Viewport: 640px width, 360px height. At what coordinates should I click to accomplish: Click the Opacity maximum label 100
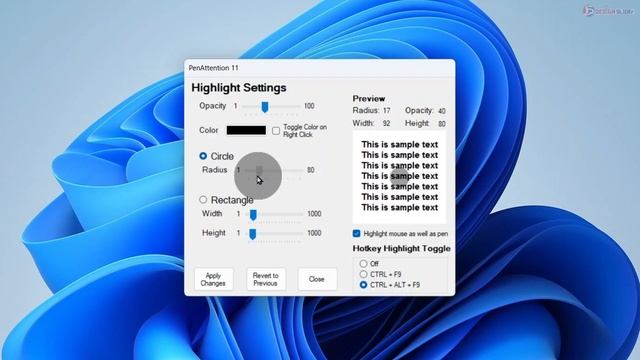[309, 106]
